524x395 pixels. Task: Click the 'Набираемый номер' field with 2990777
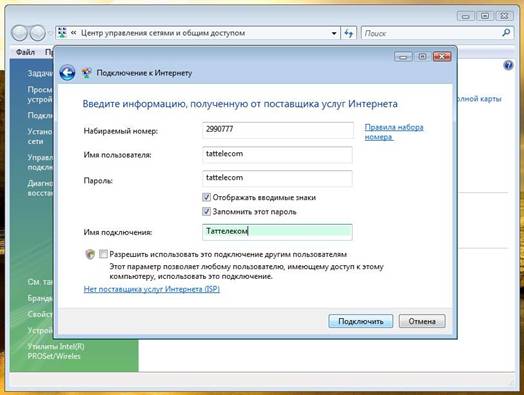(x=277, y=130)
